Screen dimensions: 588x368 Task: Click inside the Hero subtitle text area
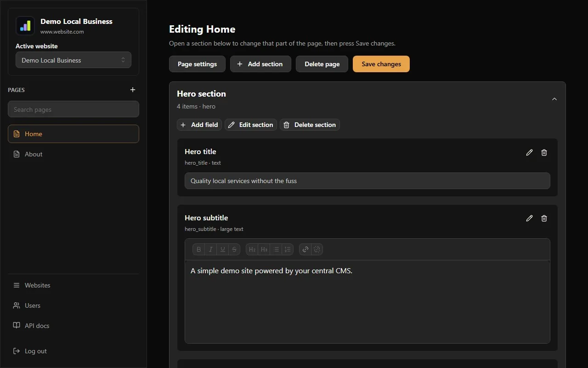pyautogui.click(x=367, y=302)
